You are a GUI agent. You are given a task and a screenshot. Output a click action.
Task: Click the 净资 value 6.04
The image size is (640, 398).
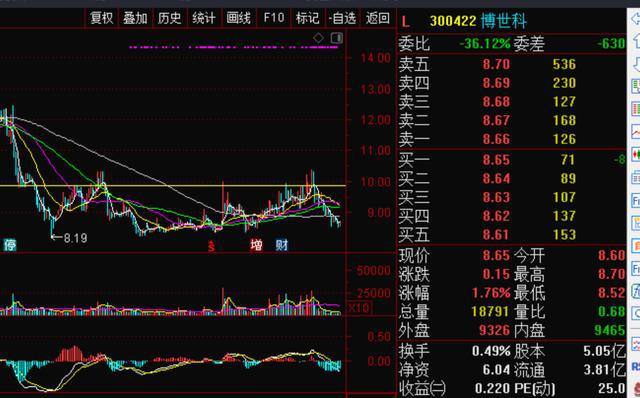click(496, 370)
